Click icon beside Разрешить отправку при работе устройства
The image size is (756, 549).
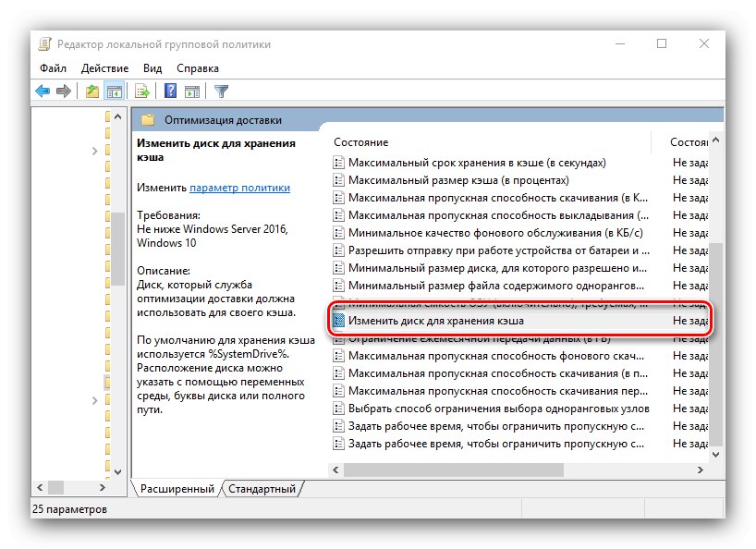338,250
